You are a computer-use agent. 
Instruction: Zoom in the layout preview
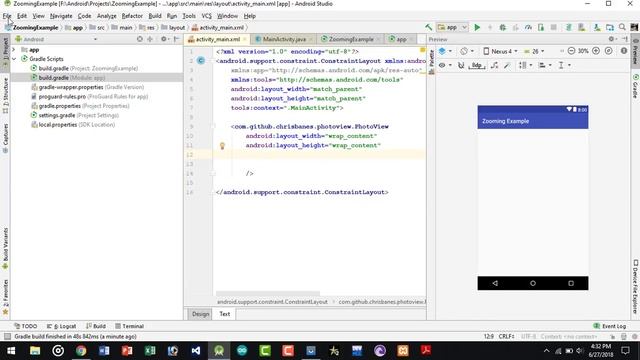click(x=596, y=51)
